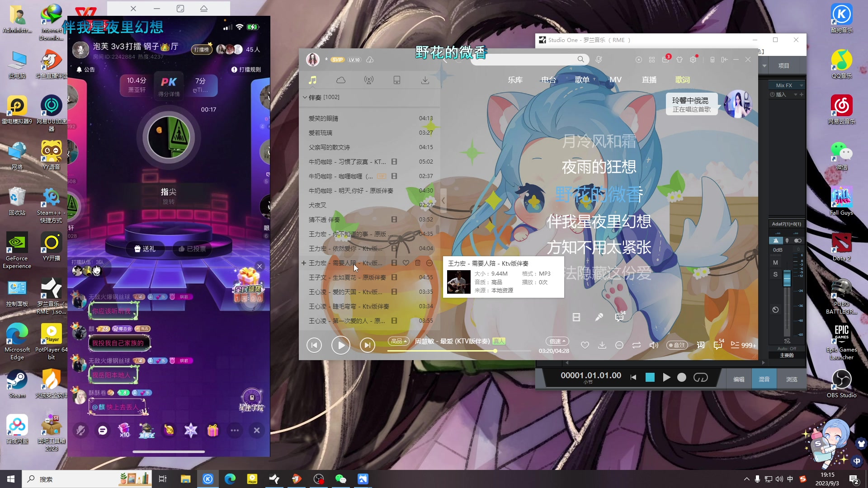Click Kugou user avatar picture
The width and height of the screenshot is (868, 488).
pyautogui.click(x=313, y=60)
